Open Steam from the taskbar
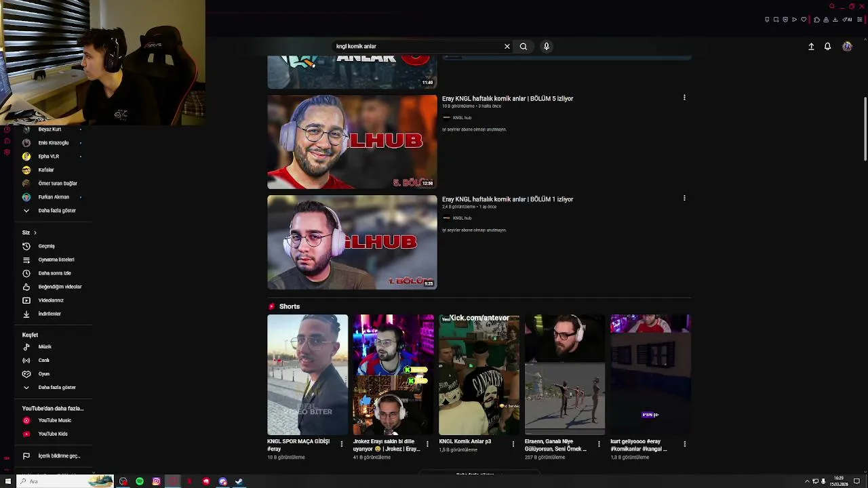Image resolution: width=868 pixels, height=488 pixels. [x=239, y=481]
